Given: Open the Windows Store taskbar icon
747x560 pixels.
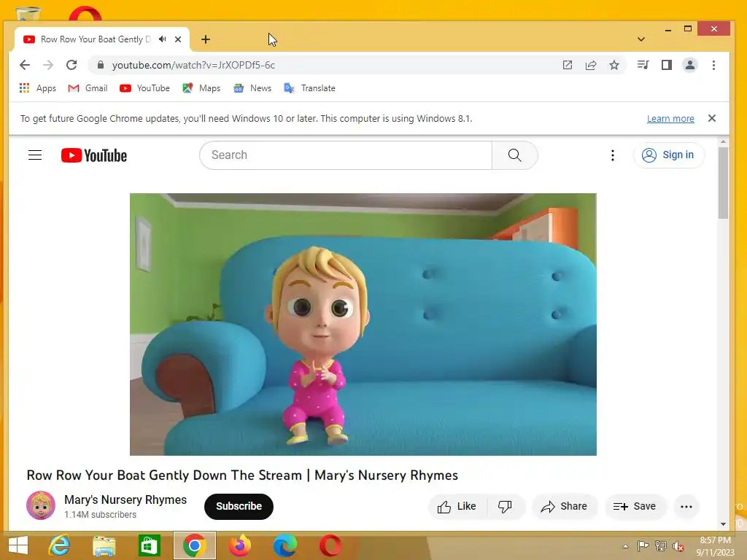Looking at the screenshot, I should (149, 545).
